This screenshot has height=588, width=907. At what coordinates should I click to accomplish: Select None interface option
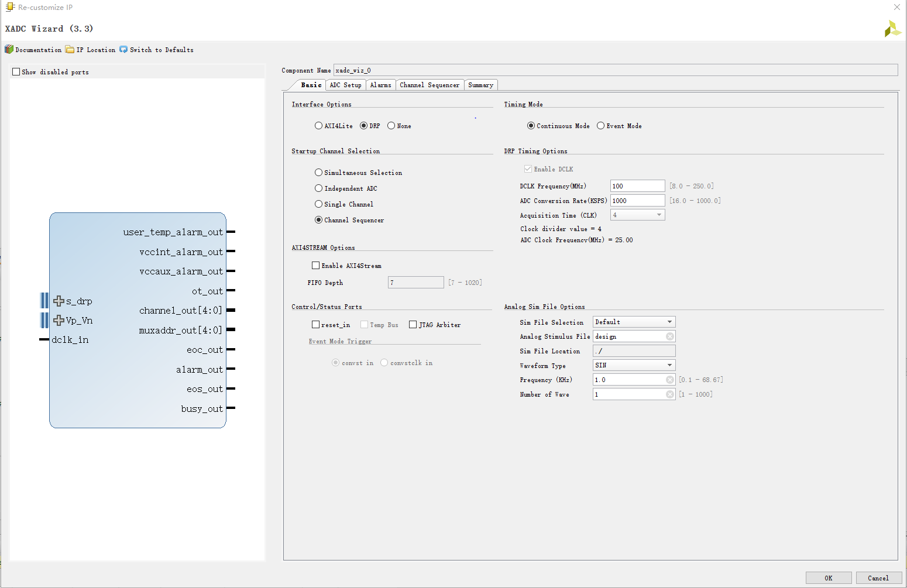pos(391,126)
